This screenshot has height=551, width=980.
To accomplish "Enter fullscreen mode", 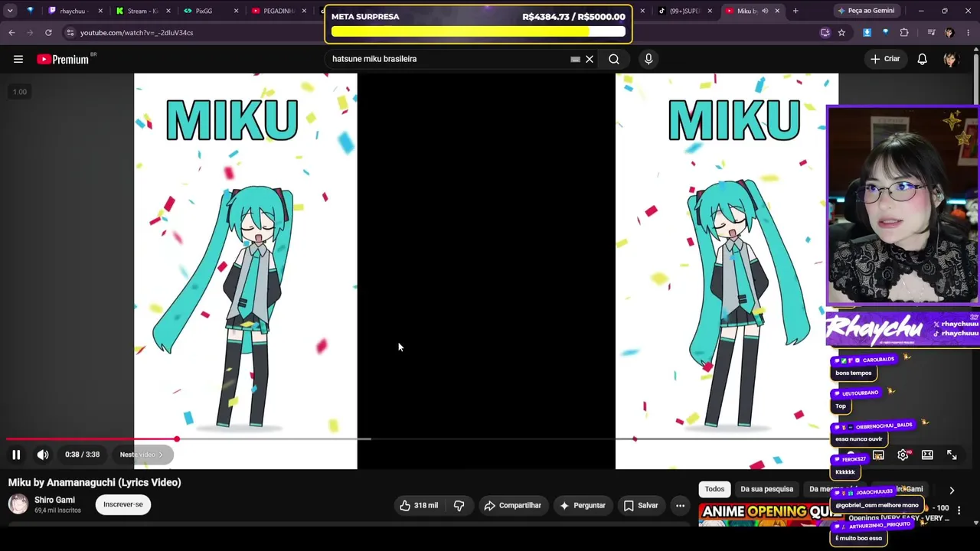I will coord(952,455).
